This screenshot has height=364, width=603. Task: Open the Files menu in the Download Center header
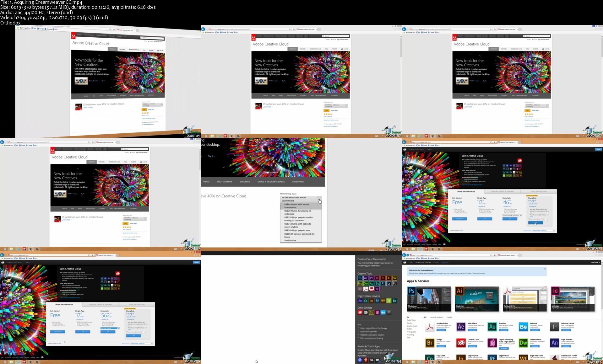pyautogui.click(x=410, y=262)
